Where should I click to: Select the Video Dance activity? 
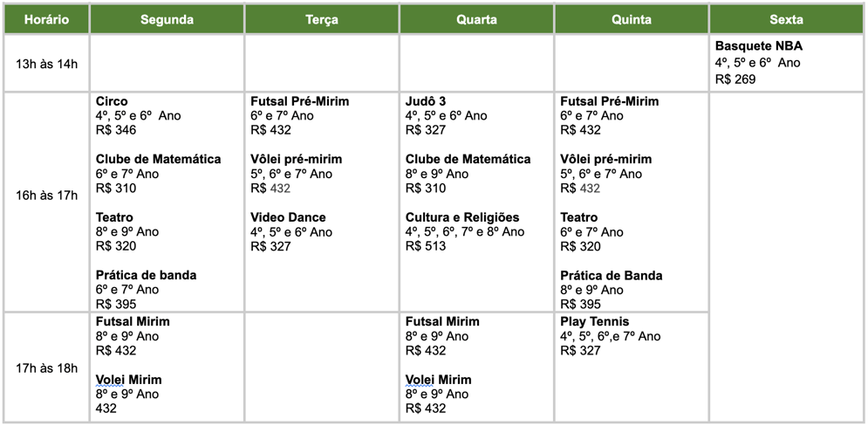point(288,217)
